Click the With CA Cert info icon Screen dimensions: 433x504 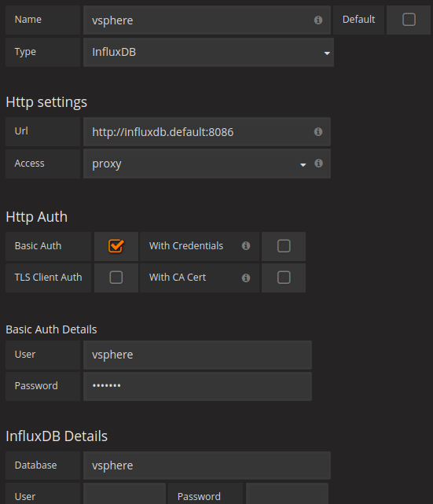(x=246, y=278)
